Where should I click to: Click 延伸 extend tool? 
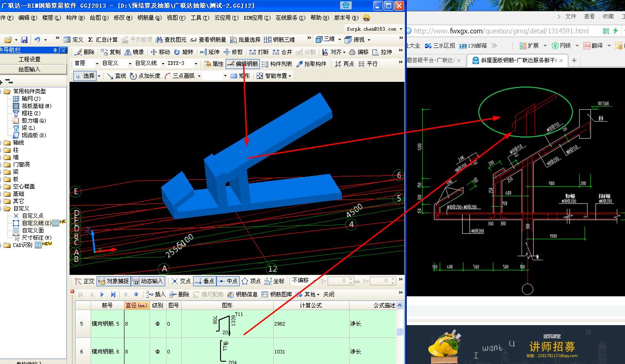[210, 52]
